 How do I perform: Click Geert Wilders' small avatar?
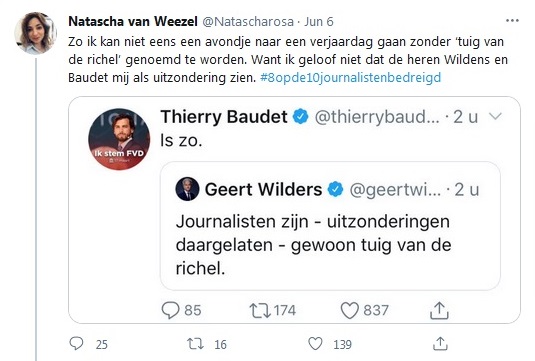(187, 189)
